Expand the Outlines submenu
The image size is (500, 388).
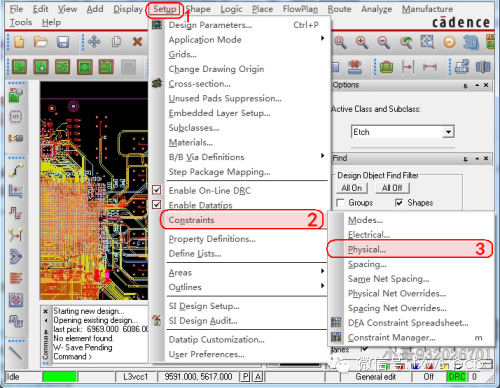(x=322, y=286)
